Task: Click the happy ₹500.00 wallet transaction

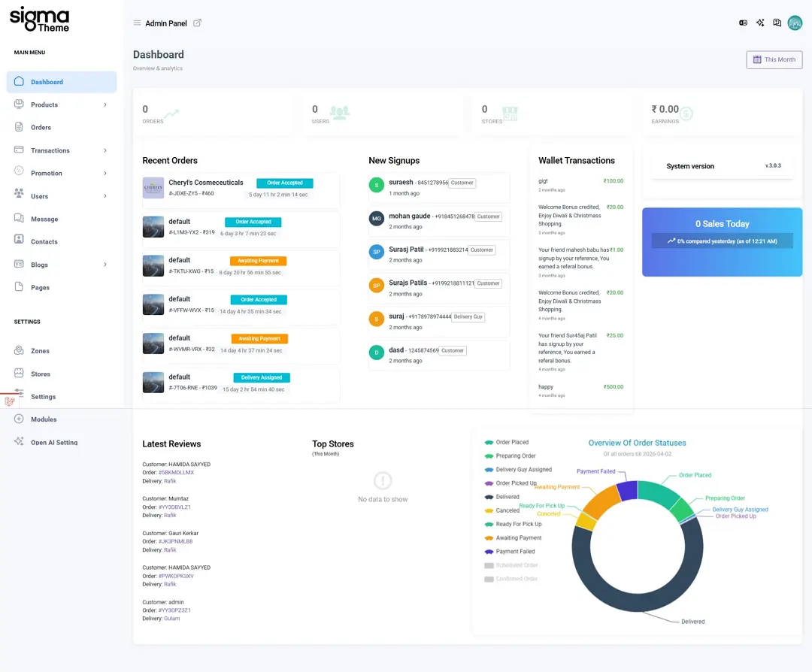Action: (x=580, y=391)
